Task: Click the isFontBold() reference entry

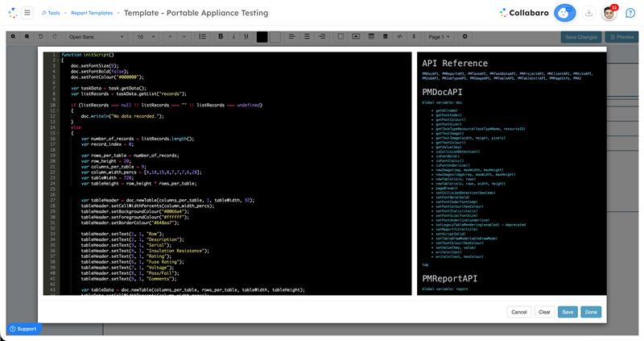Action: point(448,156)
